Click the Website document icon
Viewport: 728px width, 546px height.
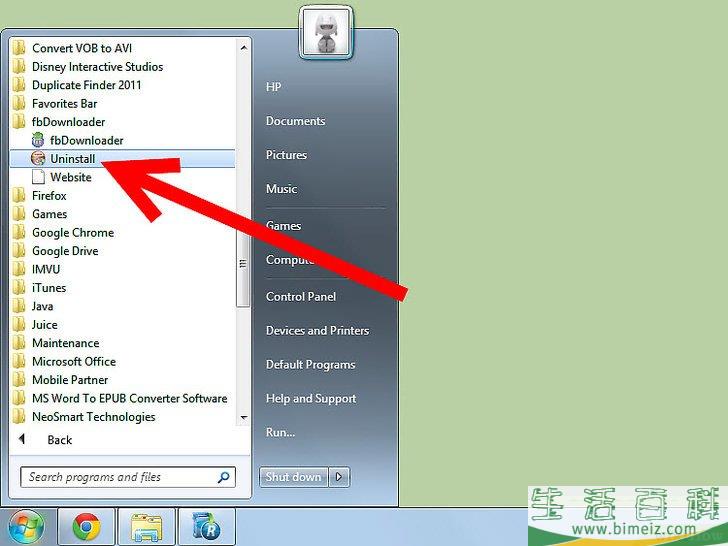click(38, 177)
